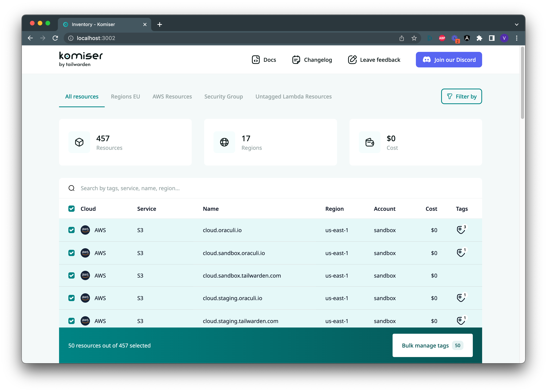The height and width of the screenshot is (392, 547).
Task: Open tags for cloud.sandbox.oraculi.io row
Action: click(461, 252)
